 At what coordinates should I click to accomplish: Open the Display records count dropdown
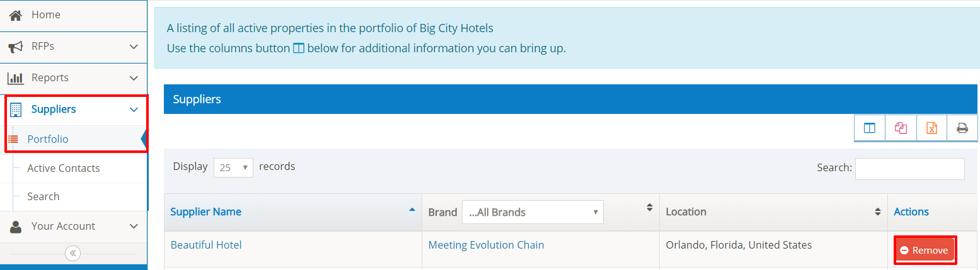pyautogui.click(x=233, y=168)
